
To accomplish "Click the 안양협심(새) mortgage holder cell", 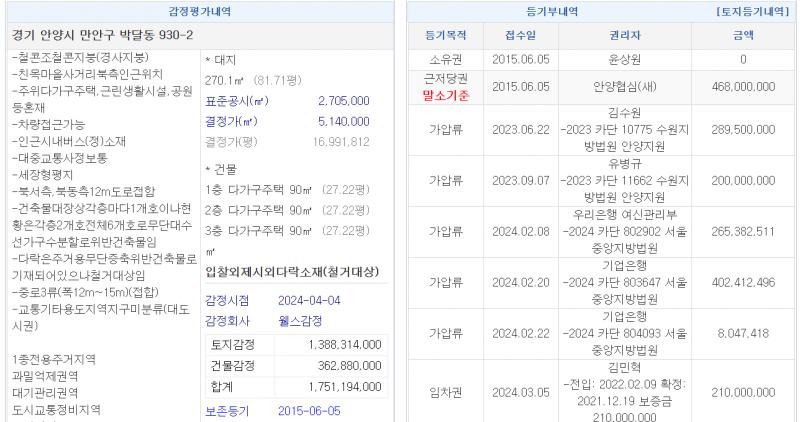I will pos(624,87).
